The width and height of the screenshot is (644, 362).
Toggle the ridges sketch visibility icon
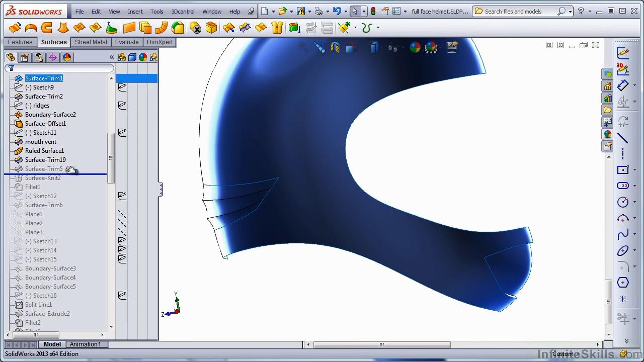tap(122, 106)
